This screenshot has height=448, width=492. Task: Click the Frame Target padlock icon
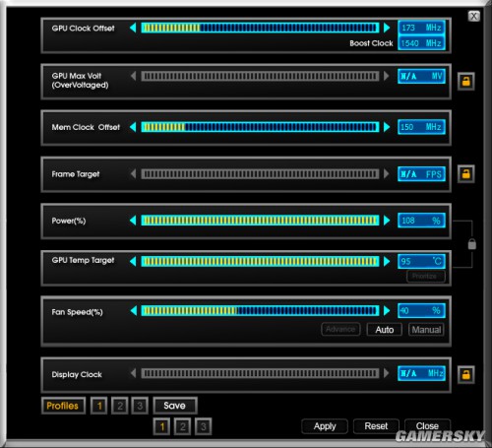tap(466, 173)
